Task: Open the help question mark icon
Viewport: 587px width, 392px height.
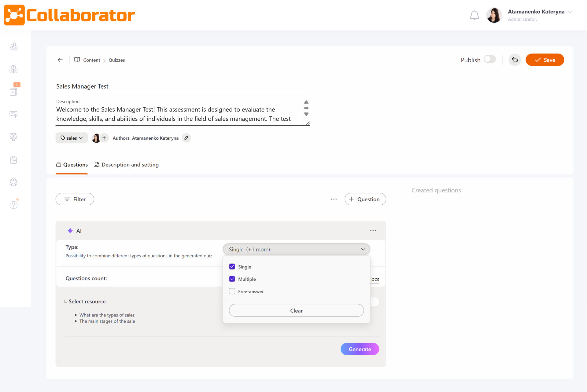Action: tap(13, 205)
